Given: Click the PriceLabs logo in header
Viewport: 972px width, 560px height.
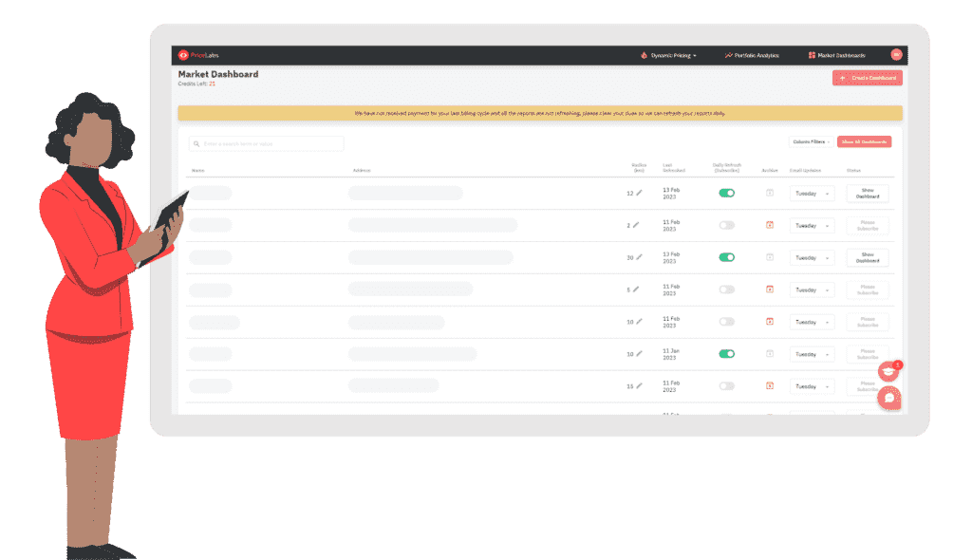Looking at the screenshot, I should point(198,55).
